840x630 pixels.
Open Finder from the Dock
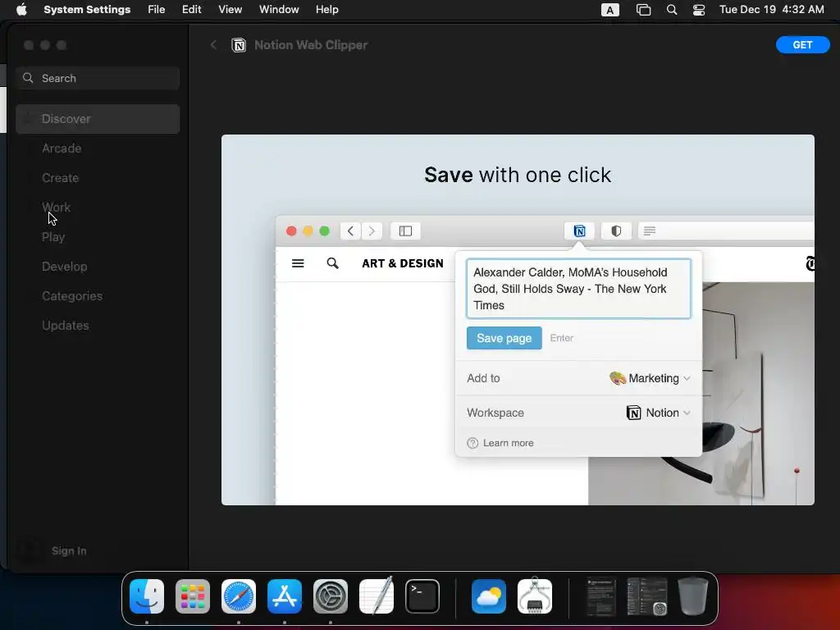(147, 596)
